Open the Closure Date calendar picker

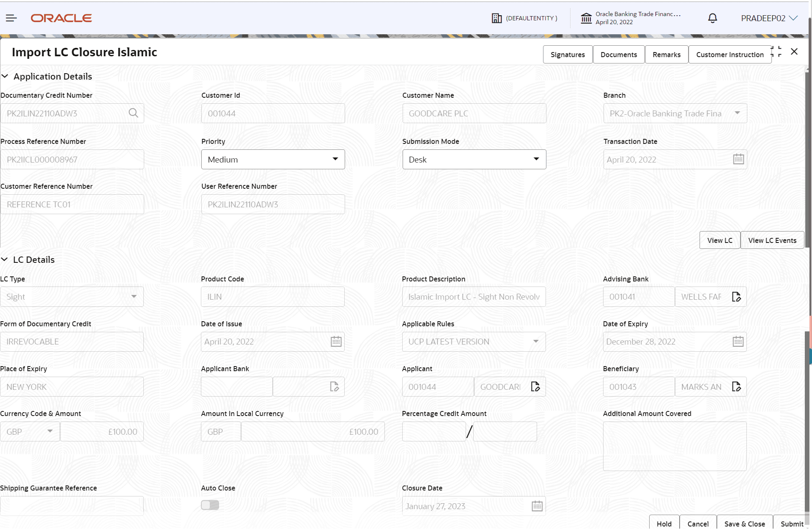pyautogui.click(x=537, y=505)
